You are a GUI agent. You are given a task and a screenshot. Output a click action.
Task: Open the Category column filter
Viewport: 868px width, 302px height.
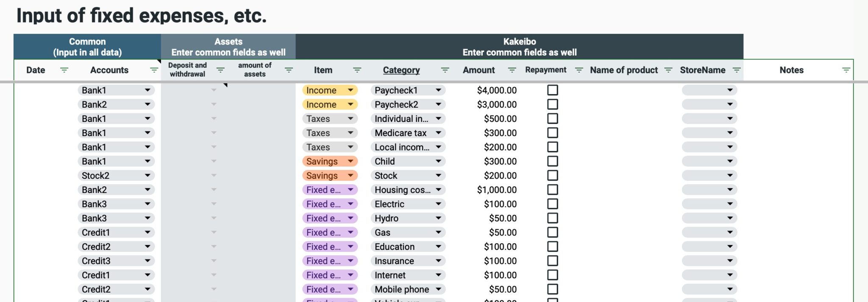[x=444, y=70]
